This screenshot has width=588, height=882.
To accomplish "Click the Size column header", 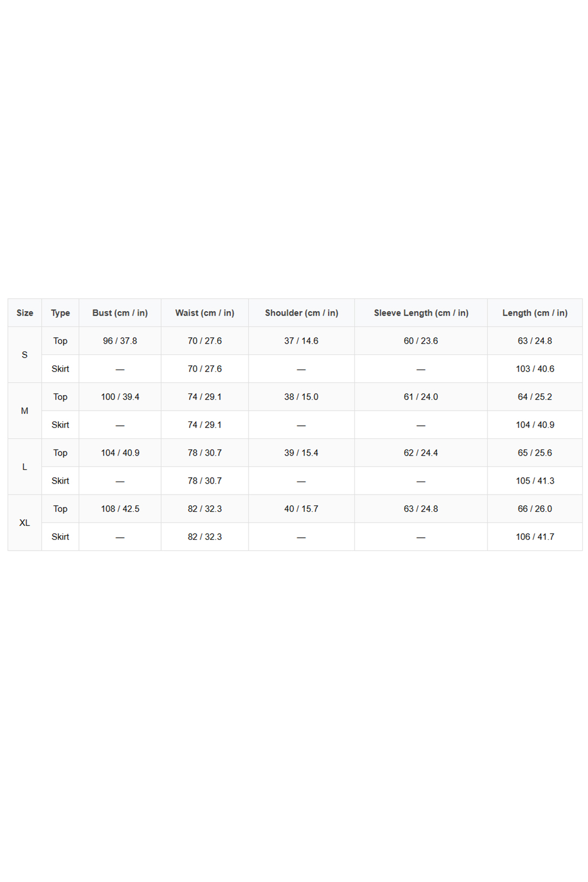I will pyautogui.click(x=25, y=313).
